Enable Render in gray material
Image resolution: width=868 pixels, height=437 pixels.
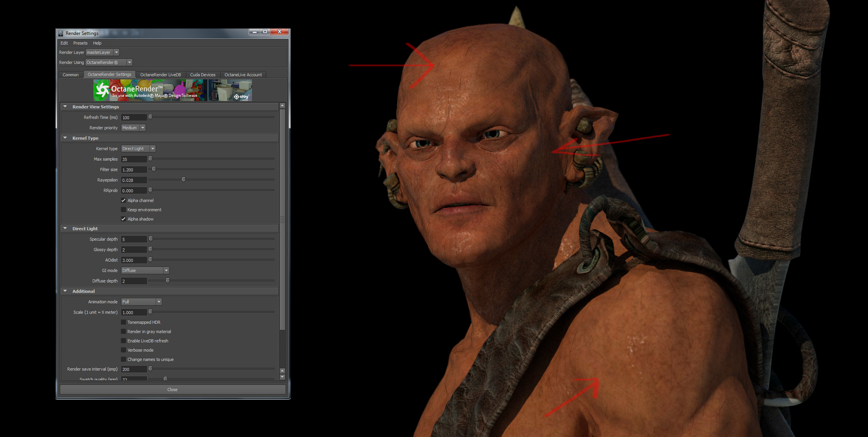123,332
